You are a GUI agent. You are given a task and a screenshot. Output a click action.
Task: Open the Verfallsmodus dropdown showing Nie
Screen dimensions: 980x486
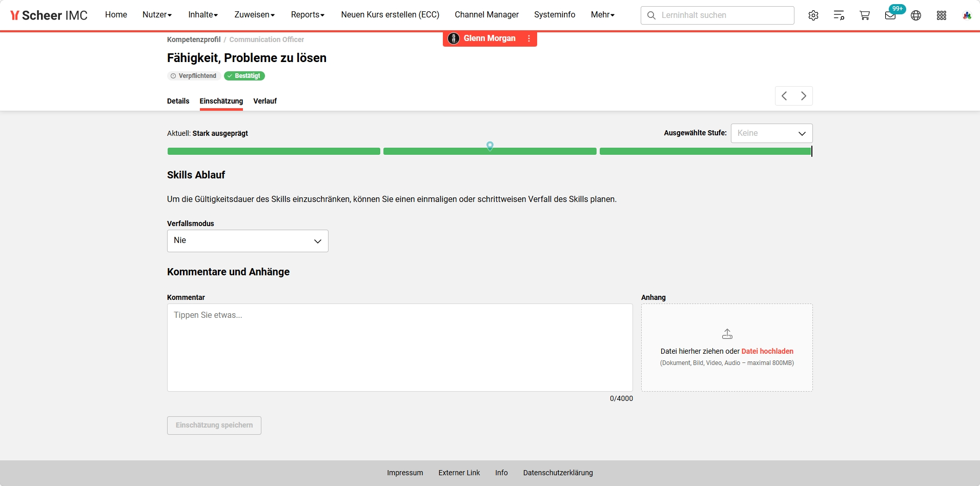click(x=248, y=241)
